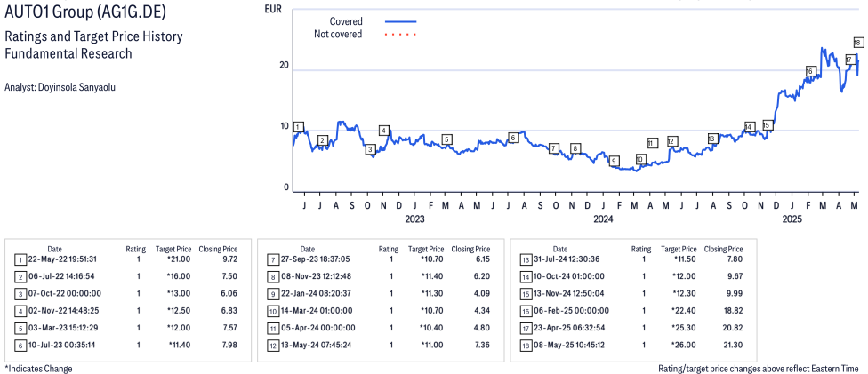Select chart marker 7 on the graph
Viewport: 868px width, 374px height.
553,148
